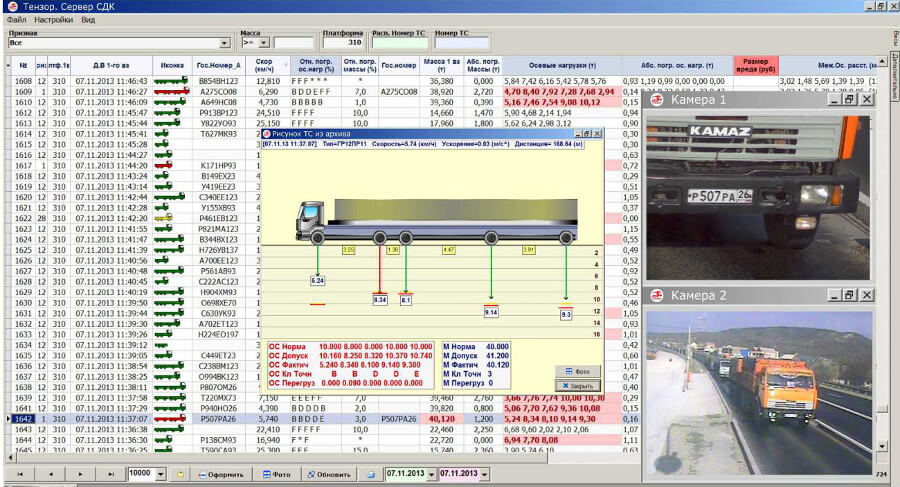Click the yellow vehicle icon in row 1622

[x=164, y=218]
